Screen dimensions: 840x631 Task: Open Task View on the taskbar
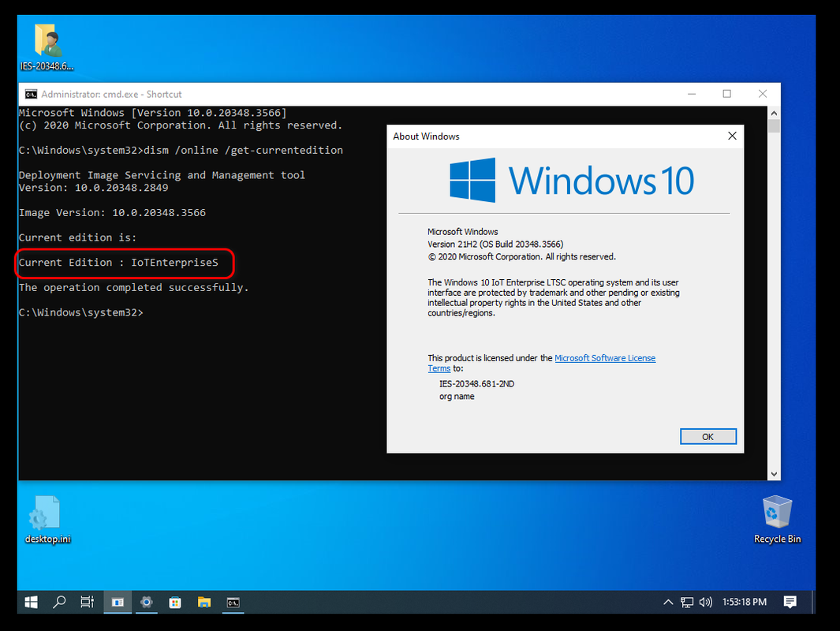[x=88, y=602]
